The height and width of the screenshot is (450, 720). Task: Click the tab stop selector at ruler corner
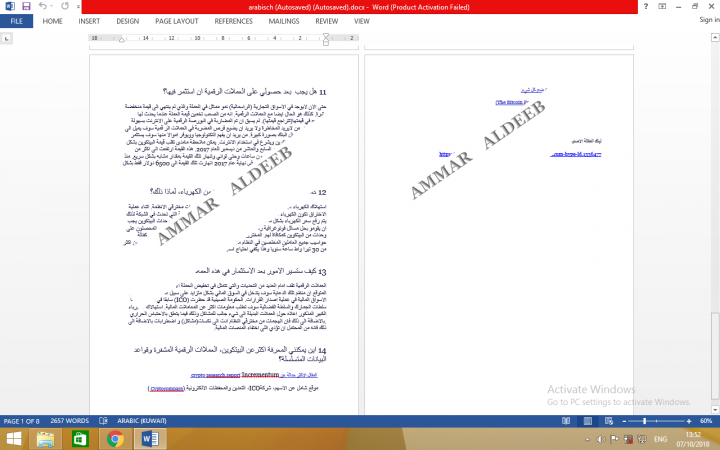click(6, 39)
